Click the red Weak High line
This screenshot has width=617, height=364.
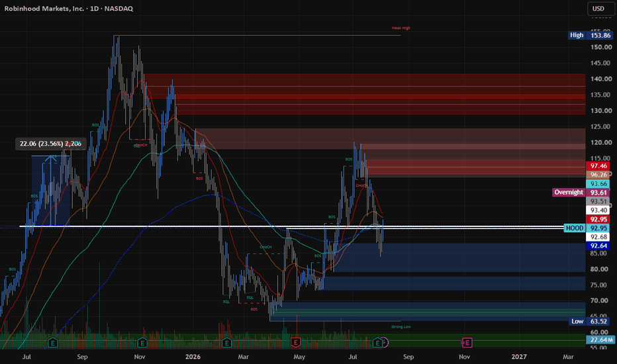point(257,36)
